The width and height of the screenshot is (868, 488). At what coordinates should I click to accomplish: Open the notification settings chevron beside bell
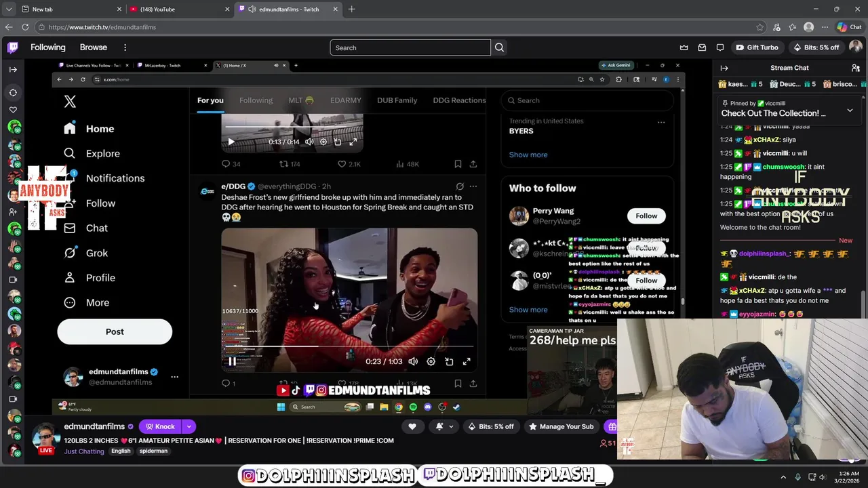click(x=451, y=426)
